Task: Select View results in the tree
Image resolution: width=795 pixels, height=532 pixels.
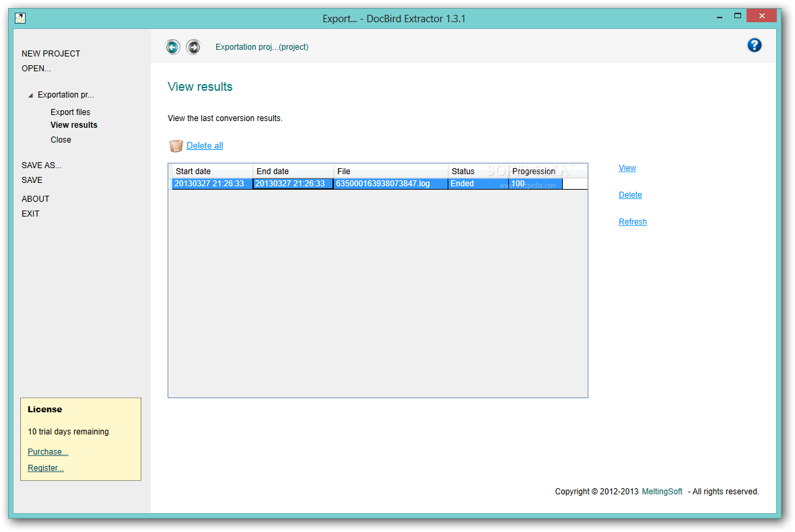Action: (x=74, y=124)
